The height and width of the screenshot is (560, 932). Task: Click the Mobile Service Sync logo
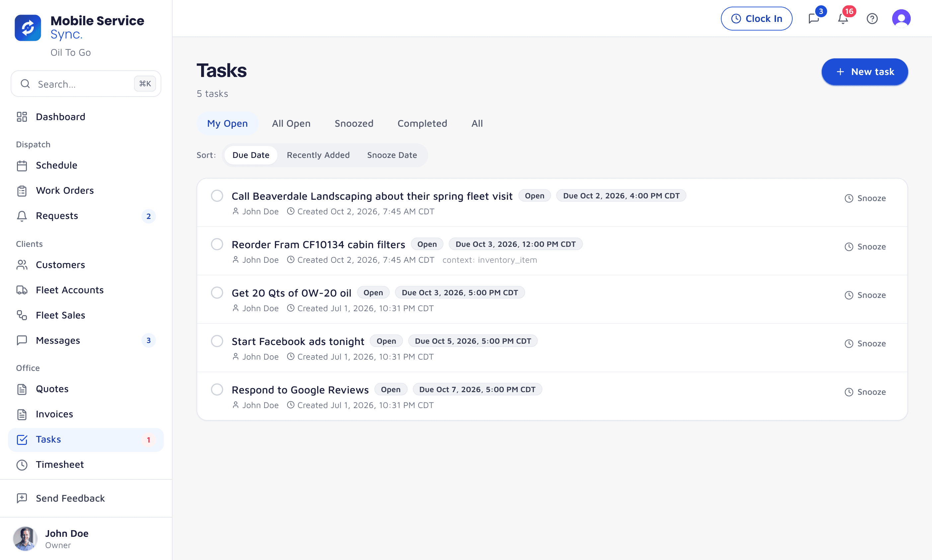point(28,28)
